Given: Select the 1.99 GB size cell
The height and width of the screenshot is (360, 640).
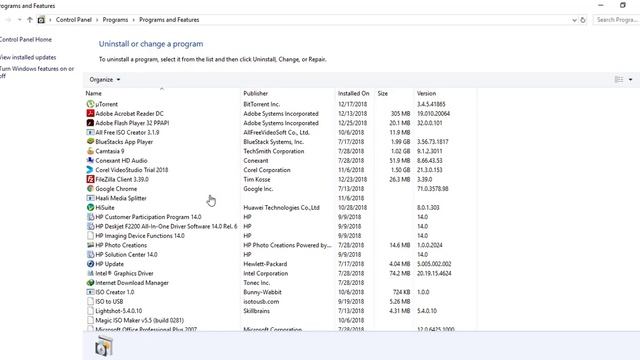Looking at the screenshot, I should [x=400, y=142].
